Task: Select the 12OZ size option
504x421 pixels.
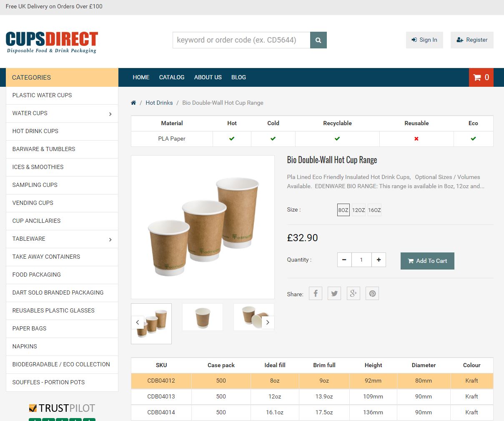Action: coord(359,210)
